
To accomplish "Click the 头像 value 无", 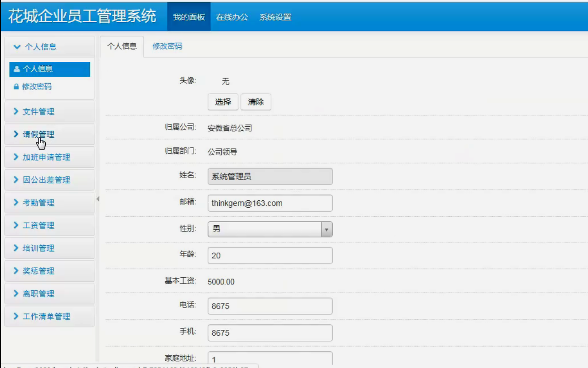I will point(225,81).
